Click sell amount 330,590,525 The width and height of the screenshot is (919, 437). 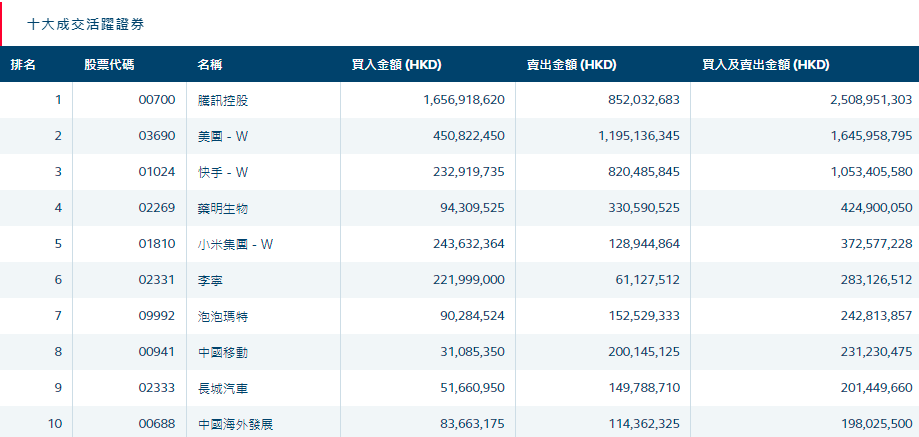(x=643, y=208)
